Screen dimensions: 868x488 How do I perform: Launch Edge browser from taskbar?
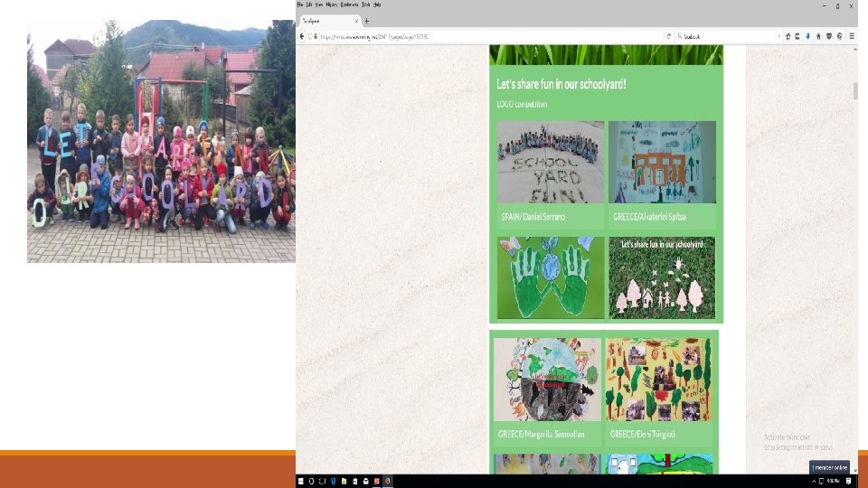334,482
